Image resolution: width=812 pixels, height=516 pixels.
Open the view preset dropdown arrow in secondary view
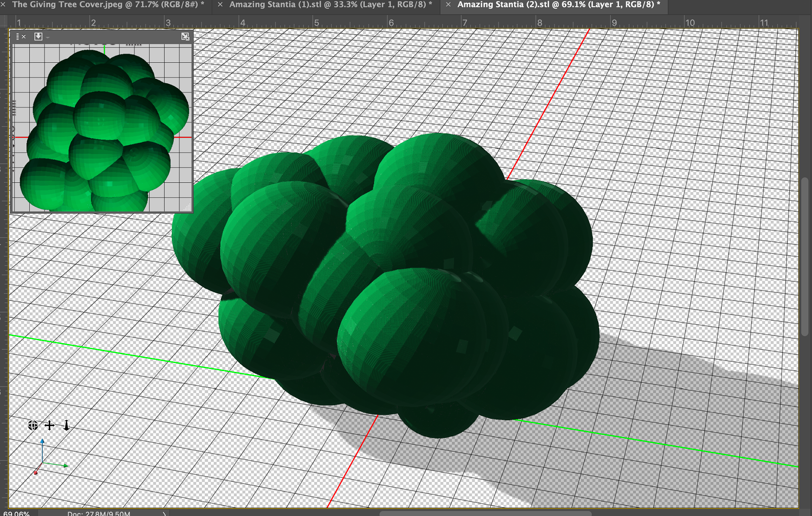[48, 38]
